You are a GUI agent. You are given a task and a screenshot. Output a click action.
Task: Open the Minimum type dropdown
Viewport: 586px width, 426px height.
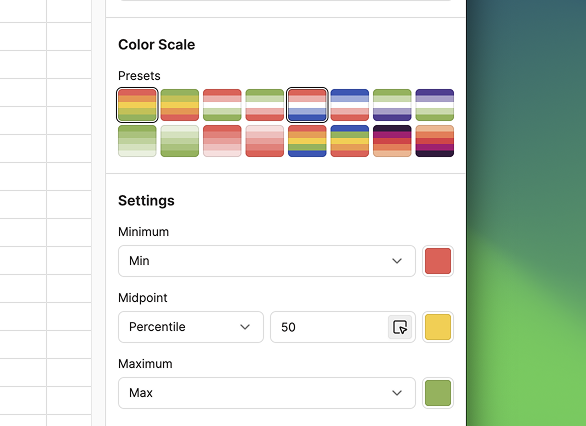pos(267,261)
